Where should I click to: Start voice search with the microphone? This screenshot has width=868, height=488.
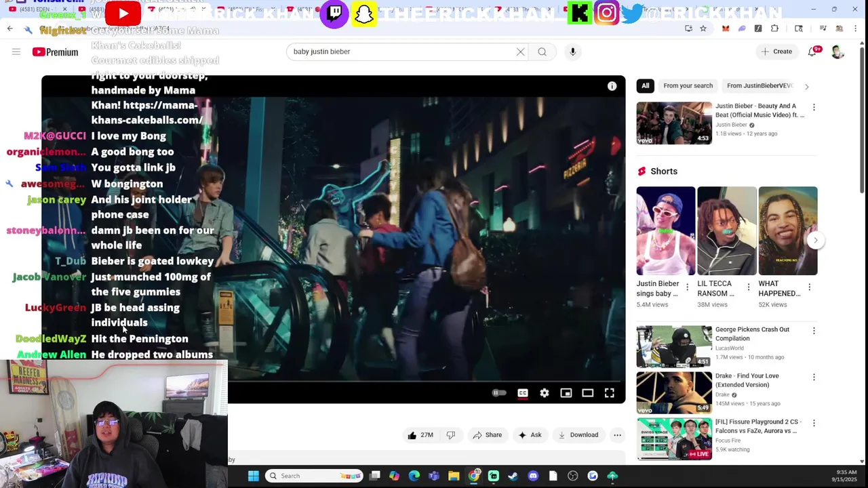(572, 52)
